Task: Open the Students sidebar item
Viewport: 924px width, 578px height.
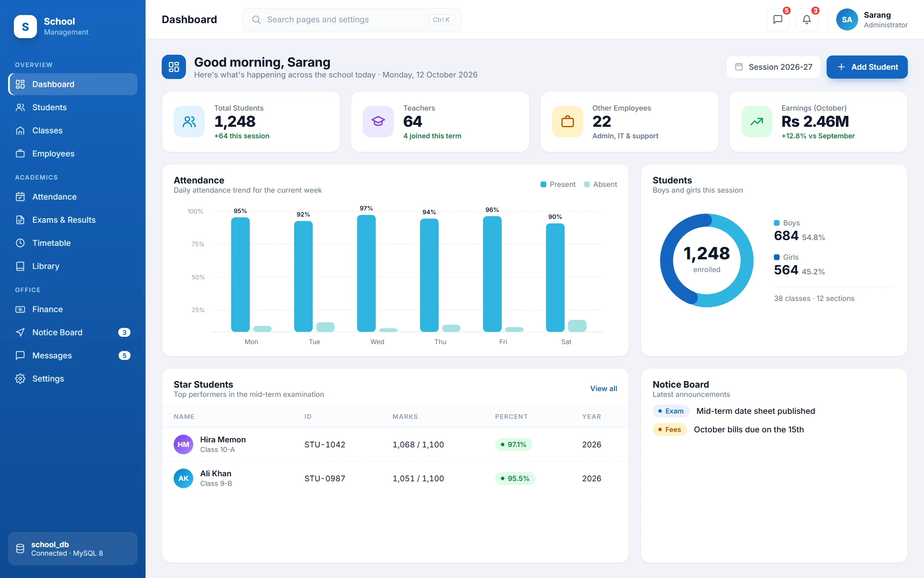Action: pos(73,108)
